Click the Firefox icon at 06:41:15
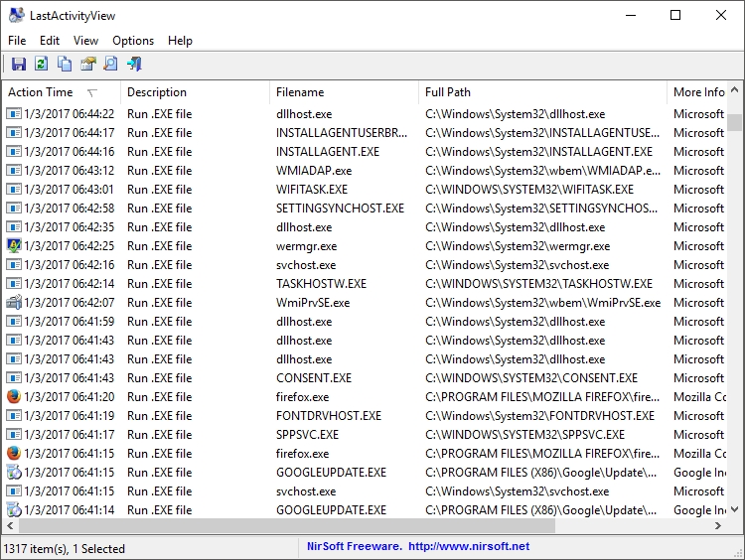 (x=14, y=453)
